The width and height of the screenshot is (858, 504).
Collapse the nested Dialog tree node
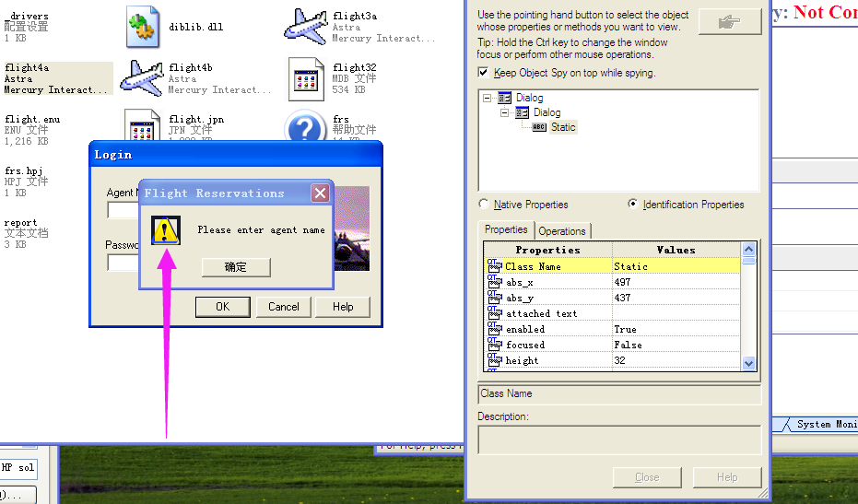pyautogui.click(x=504, y=112)
